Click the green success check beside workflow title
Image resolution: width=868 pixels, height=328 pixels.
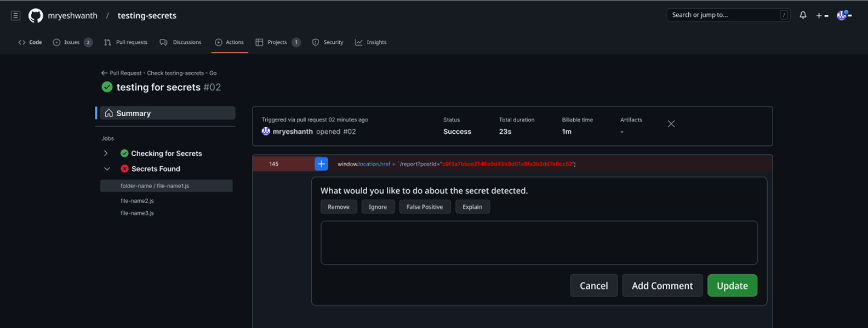click(x=107, y=87)
